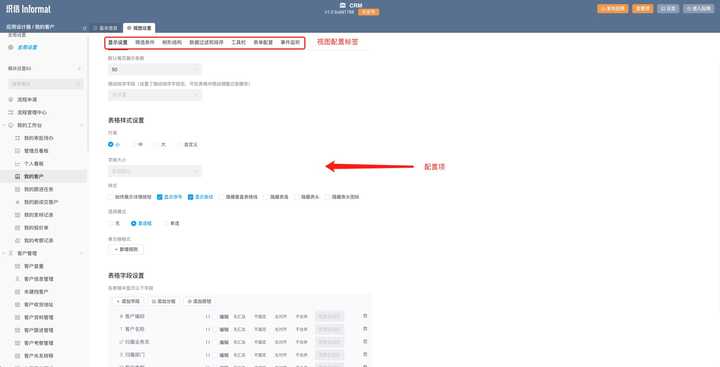Click the 我的跟进任务 icon in the sidebar
The image size is (720, 367).
pos(17,189)
